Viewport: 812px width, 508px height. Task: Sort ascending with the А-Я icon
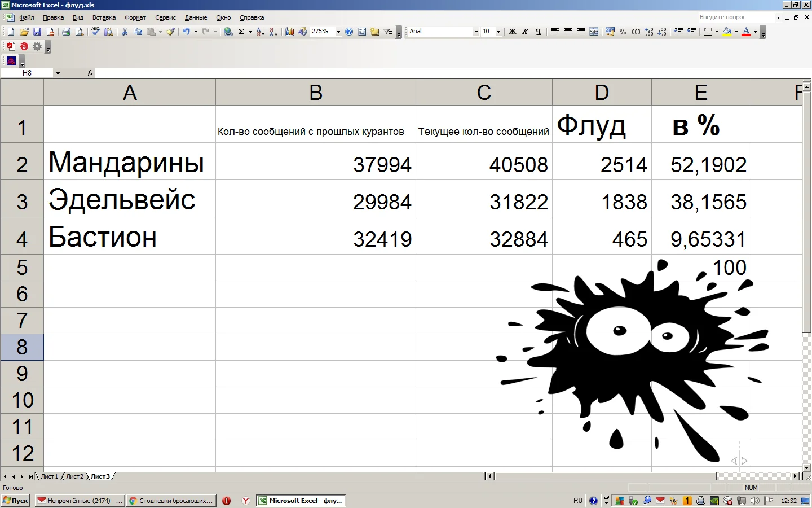260,32
